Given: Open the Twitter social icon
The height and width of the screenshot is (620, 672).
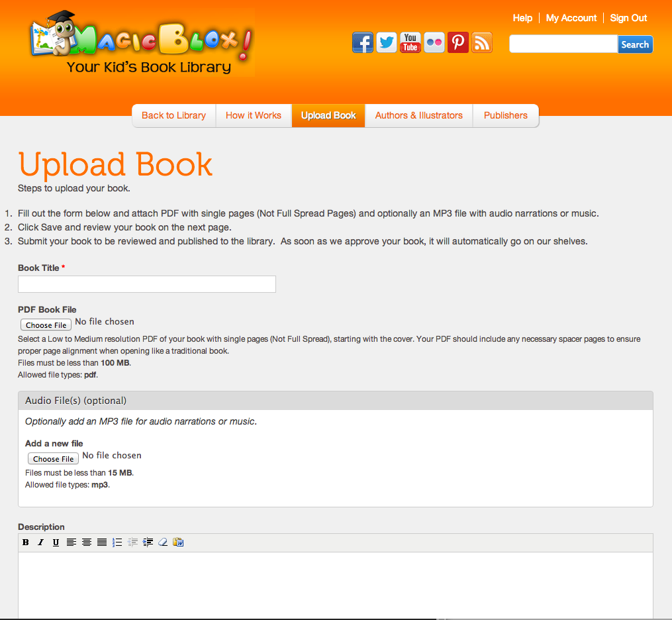Looking at the screenshot, I should 386,42.
